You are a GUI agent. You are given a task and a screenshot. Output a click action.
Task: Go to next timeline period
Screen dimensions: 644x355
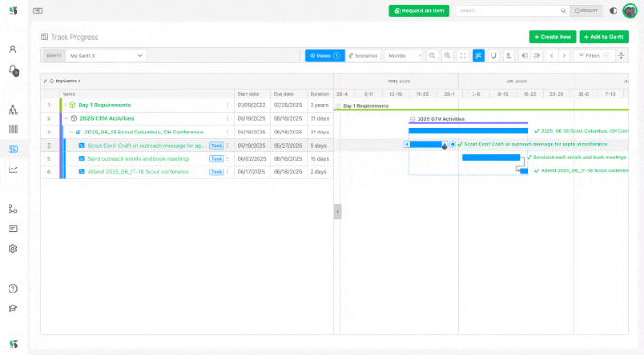pos(564,56)
